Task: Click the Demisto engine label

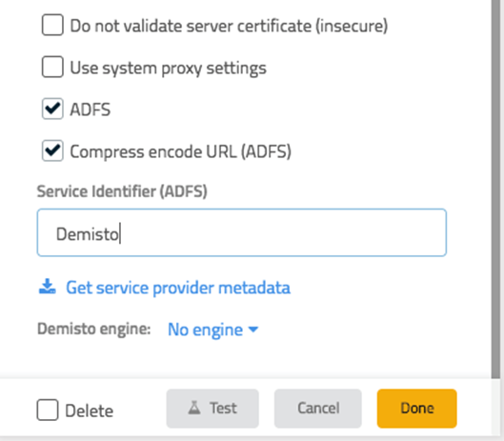Action: 94,329
